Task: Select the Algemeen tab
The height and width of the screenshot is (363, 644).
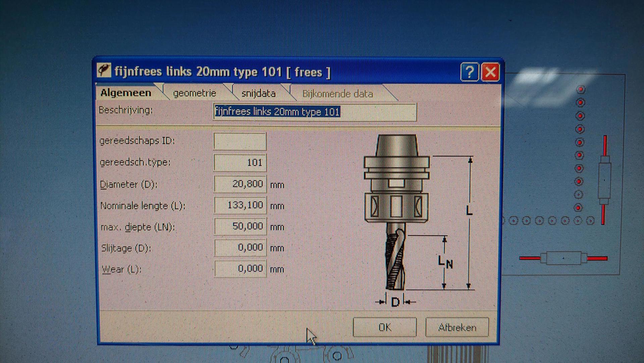Action: (126, 93)
